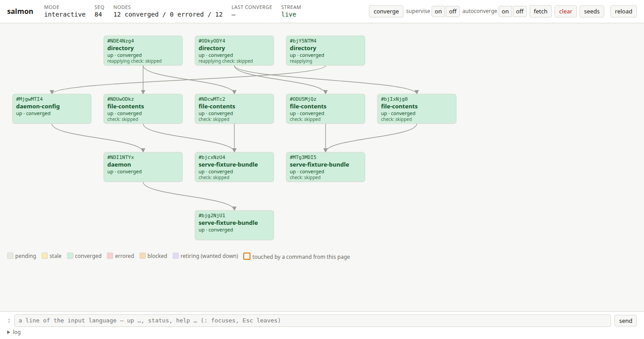Select file-contents node #bjIxNjg0
644x339 pixels.
417,109
